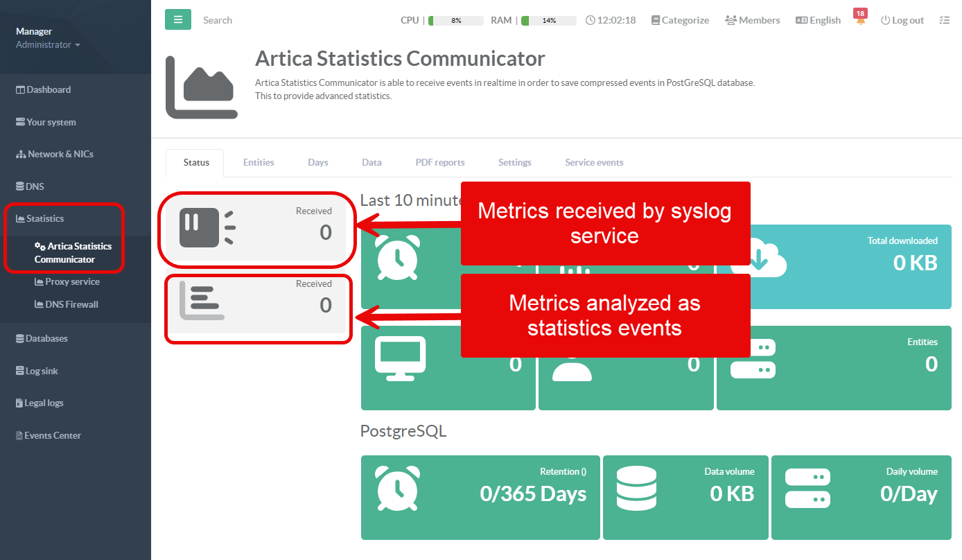This screenshot has width=962, height=560.
Task: Click the Retention alarm clock icon
Action: pos(396,488)
